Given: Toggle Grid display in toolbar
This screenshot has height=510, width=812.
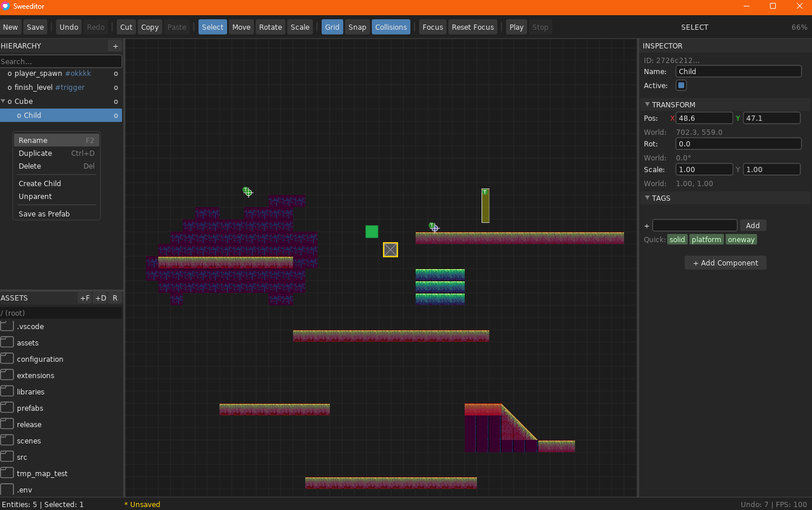Looking at the screenshot, I should coord(332,27).
